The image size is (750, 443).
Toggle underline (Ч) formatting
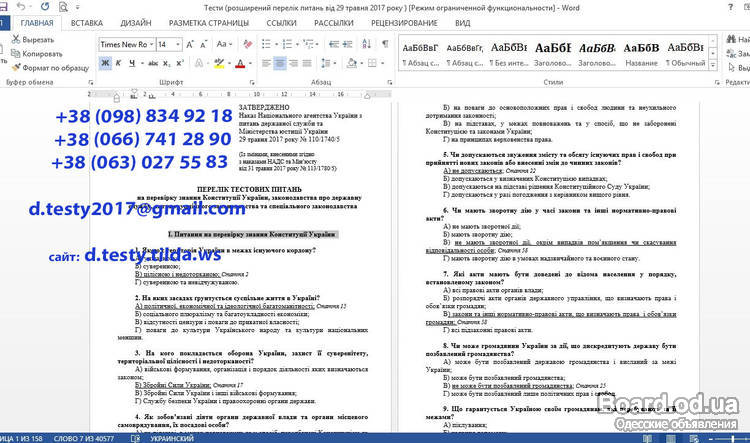coord(132,63)
